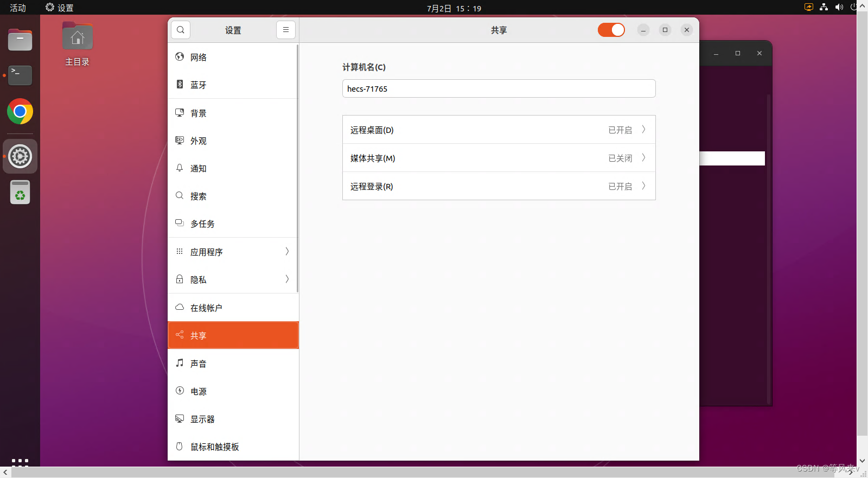Select 在线帐户 text in the sidebar
This screenshot has height=478, width=868.
206,308
